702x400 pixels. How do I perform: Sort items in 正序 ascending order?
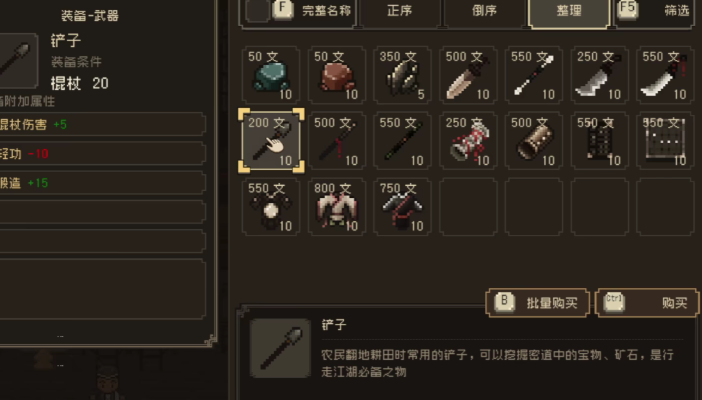(x=399, y=11)
